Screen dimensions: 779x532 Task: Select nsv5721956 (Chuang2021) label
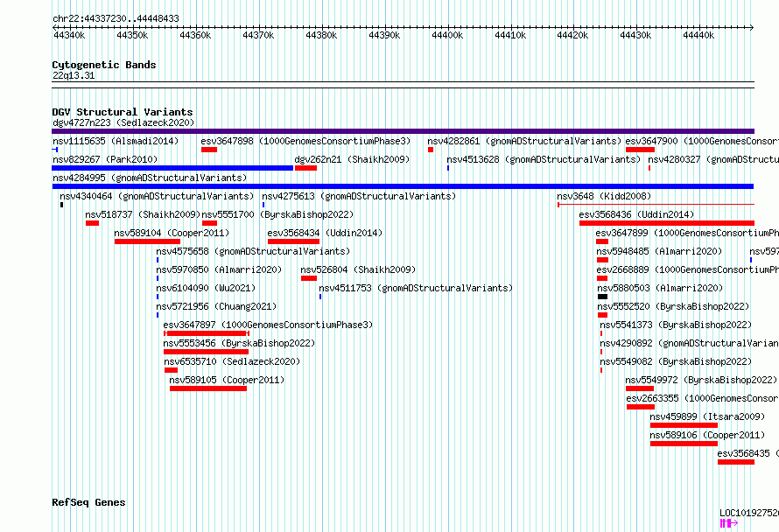216,306
